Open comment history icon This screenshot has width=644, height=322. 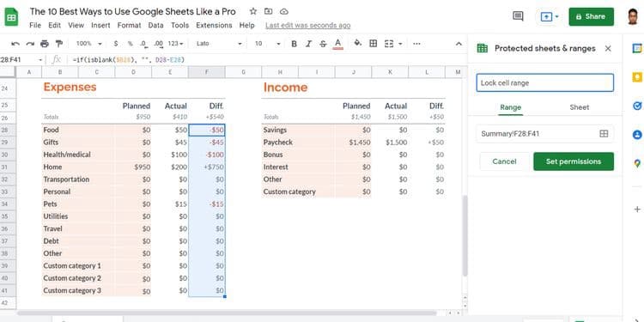click(518, 16)
